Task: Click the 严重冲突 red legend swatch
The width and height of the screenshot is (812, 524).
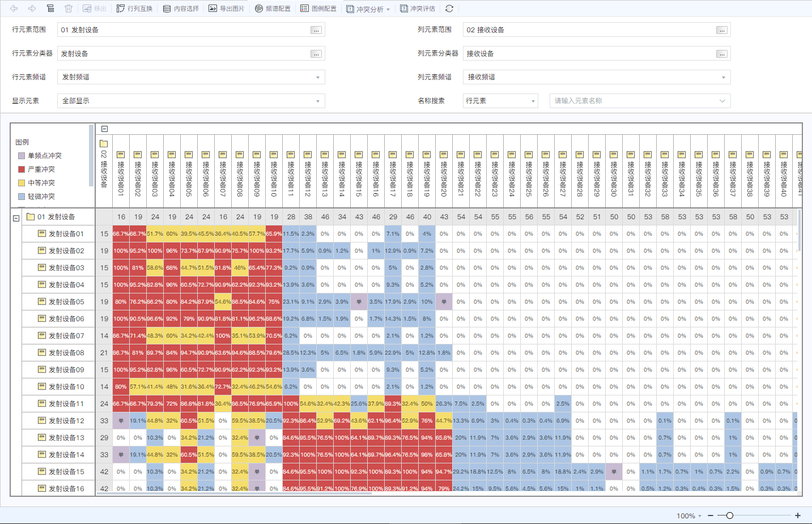Action: [22, 169]
